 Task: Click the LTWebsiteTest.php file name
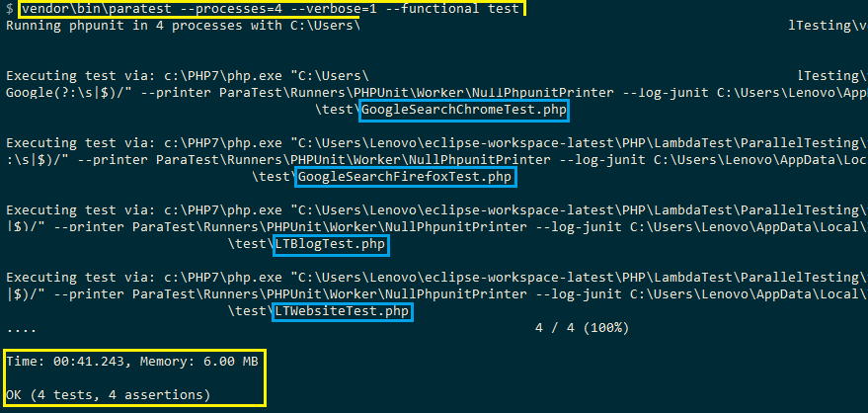pos(342,312)
